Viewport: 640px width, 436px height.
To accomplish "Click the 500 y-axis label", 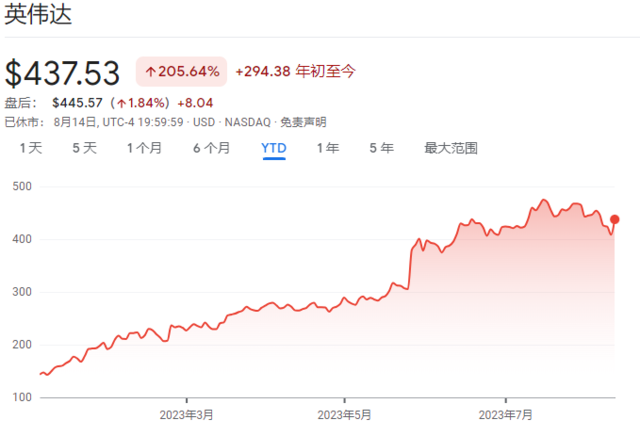I will click(x=22, y=187).
